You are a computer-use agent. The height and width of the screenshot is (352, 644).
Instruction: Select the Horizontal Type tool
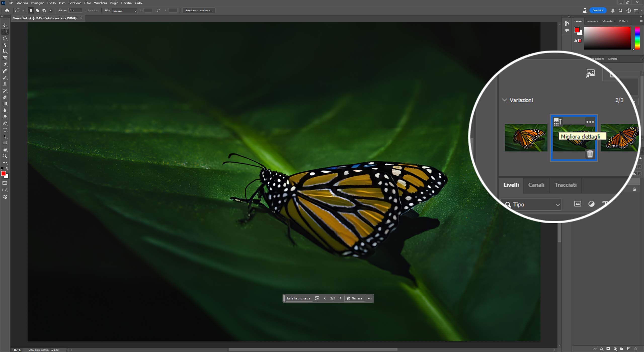pos(5,130)
